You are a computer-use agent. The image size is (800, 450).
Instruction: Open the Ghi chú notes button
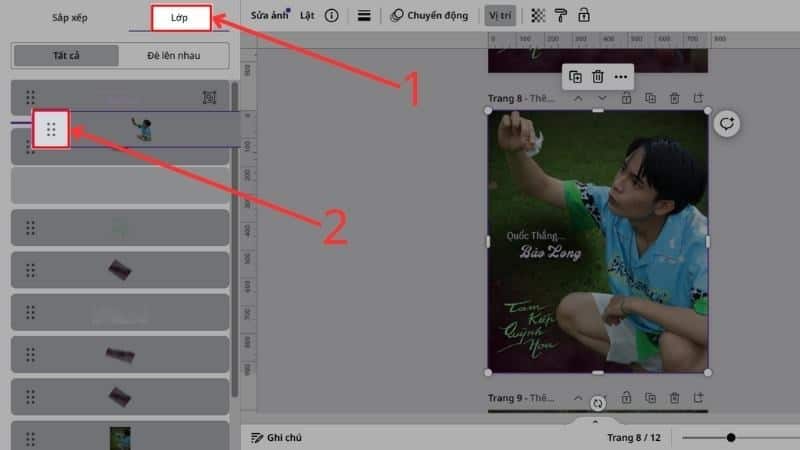pyautogui.click(x=277, y=437)
